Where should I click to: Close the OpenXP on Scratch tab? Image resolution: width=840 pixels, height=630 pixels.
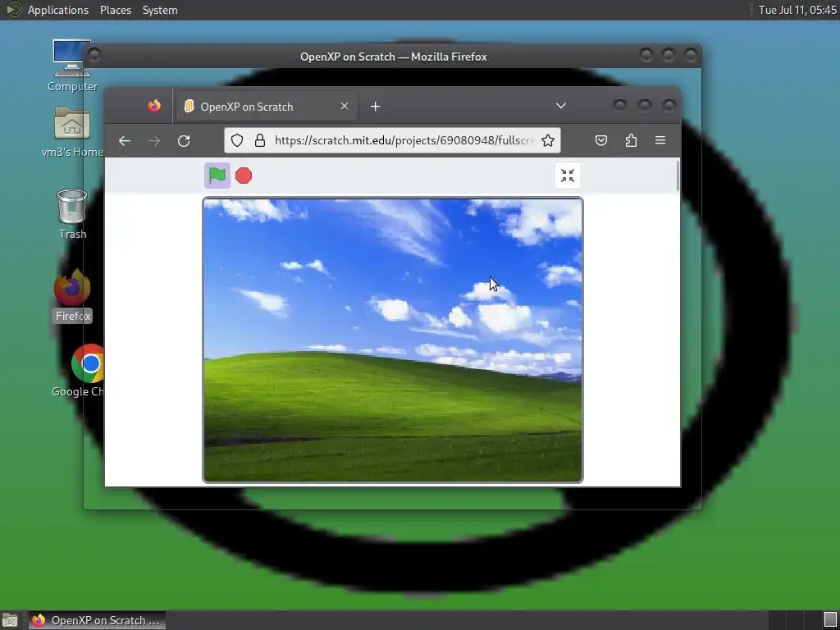pos(345,106)
